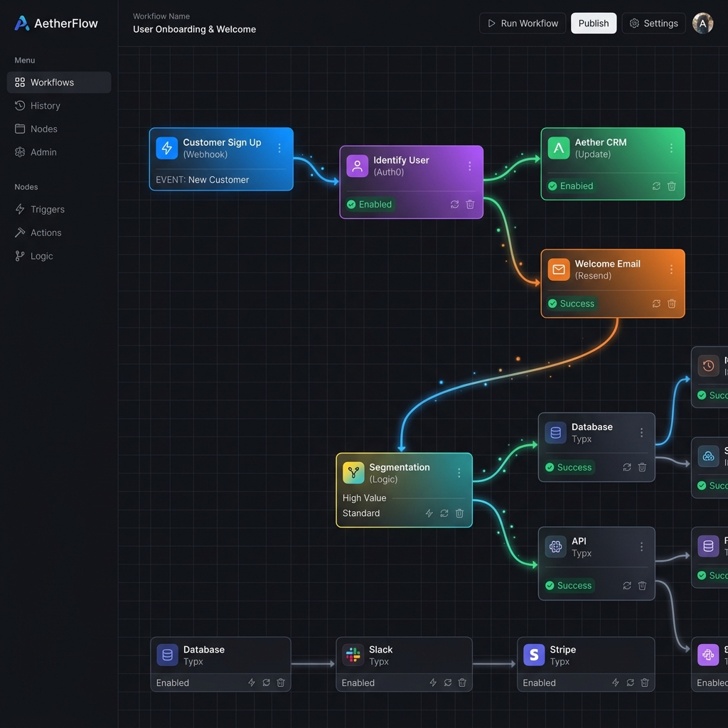Click Success status on Welcome Email node

tap(572, 303)
